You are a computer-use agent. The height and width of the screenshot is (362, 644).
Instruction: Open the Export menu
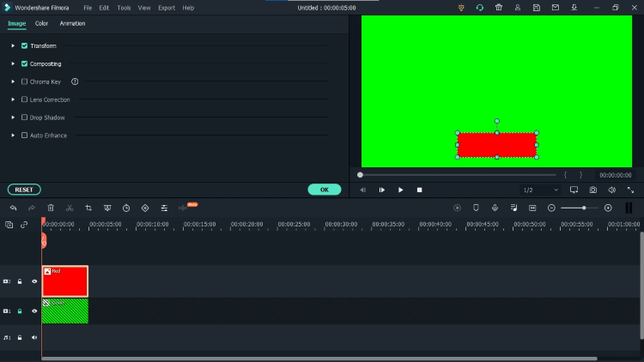coord(167,8)
